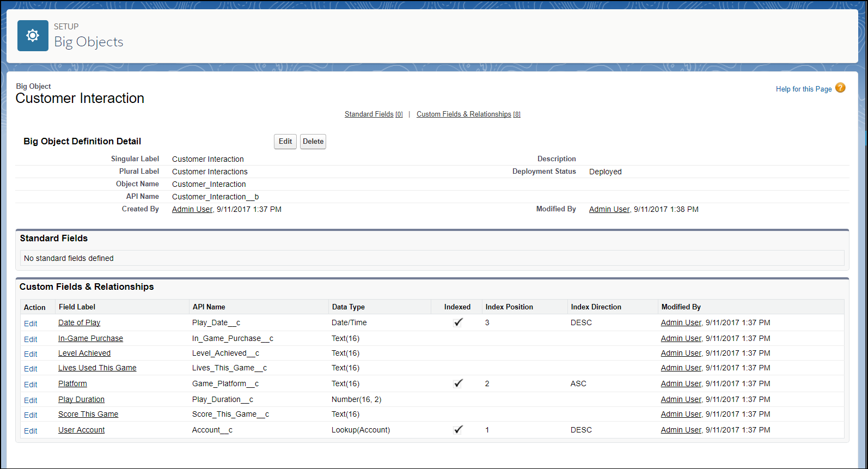
Task: Open the Platform field label
Action: 72,384
